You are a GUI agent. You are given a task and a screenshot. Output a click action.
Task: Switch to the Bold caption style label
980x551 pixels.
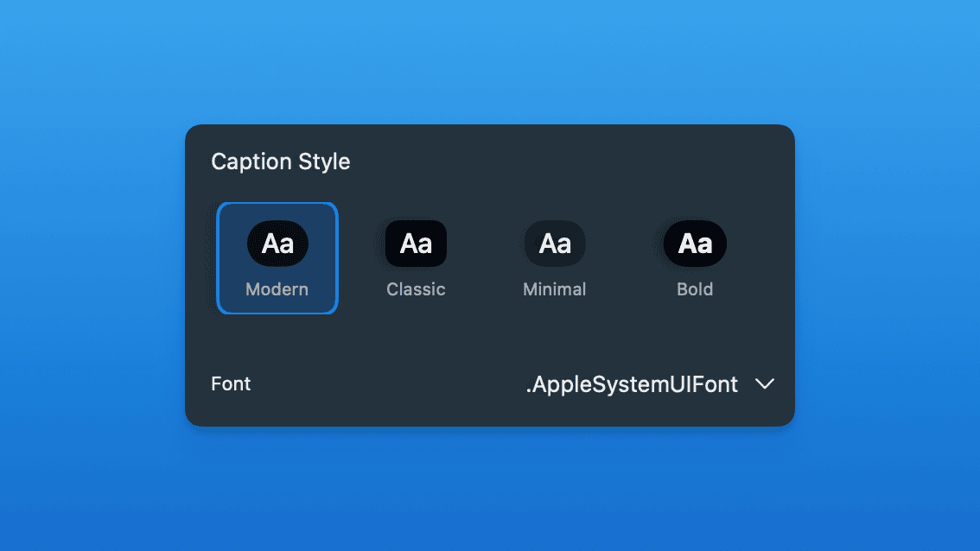[695, 289]
